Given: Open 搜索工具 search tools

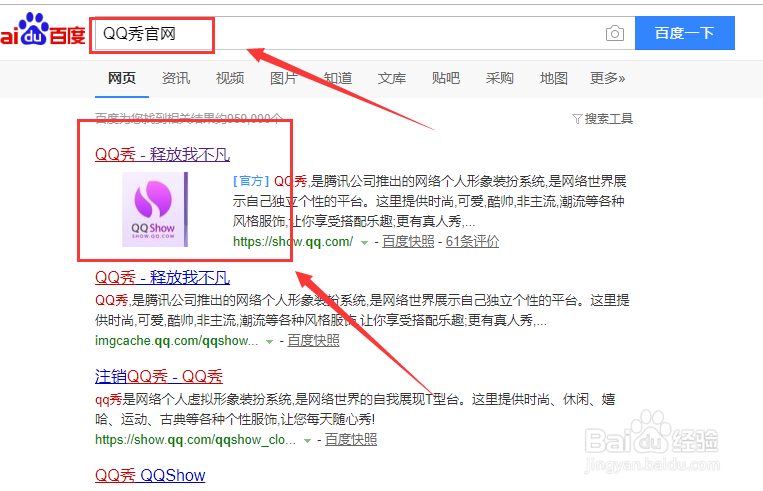Looking at the screenshot, I should (608, 119).
